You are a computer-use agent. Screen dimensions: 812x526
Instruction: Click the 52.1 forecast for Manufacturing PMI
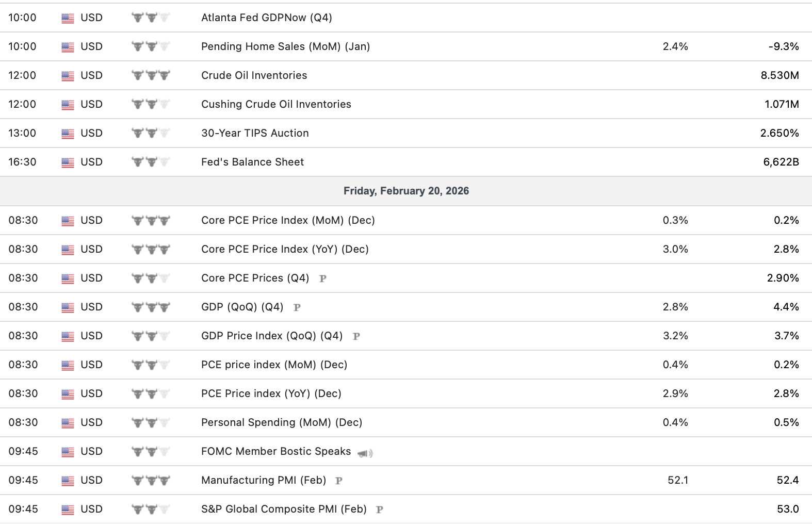[x=677, y=480]
